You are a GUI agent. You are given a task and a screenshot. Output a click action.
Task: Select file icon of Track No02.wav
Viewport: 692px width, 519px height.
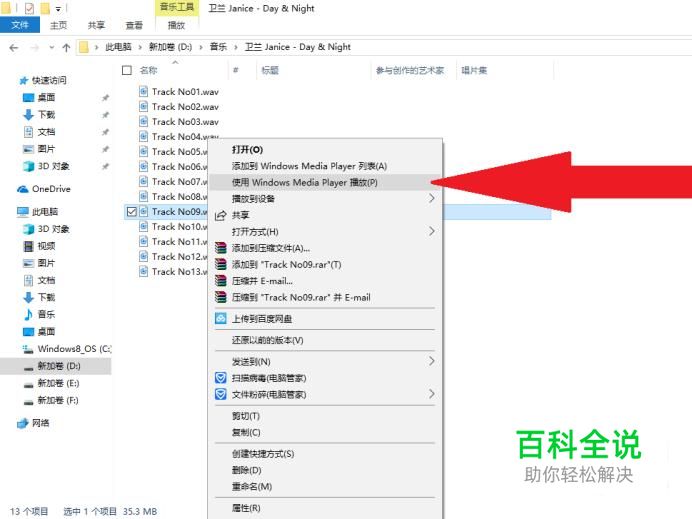pos(143,106)
